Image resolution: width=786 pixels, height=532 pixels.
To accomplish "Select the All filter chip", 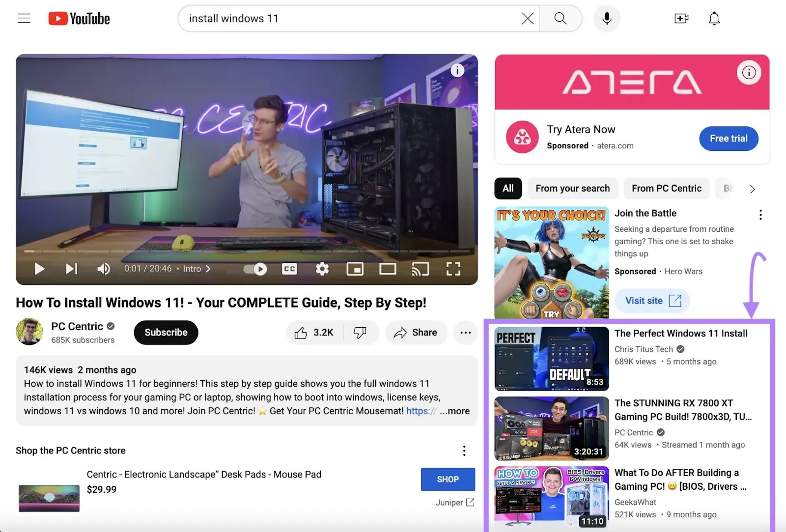I will (508, 189).
